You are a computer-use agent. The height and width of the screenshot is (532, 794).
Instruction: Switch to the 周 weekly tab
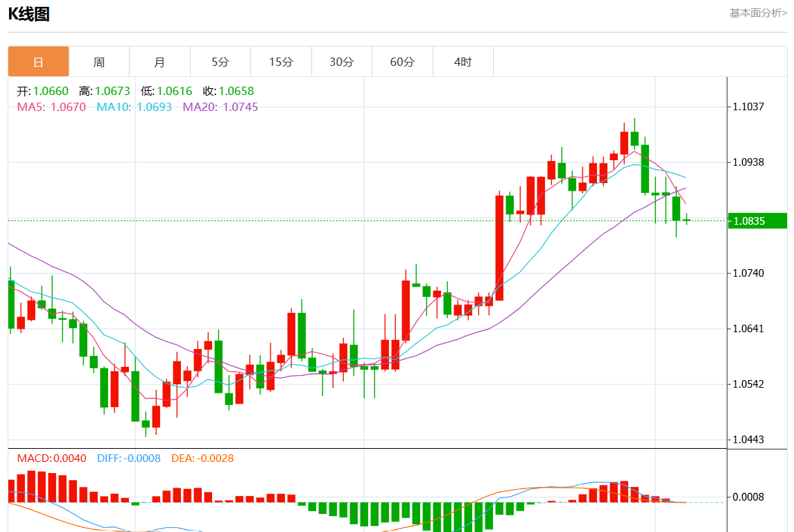tap(99, 62)
